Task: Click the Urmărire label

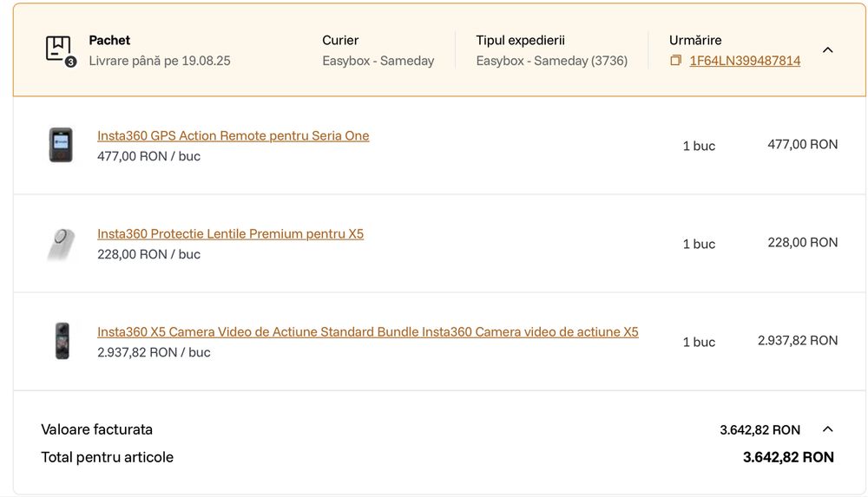Action: pyautogui.click(x=695, y=41)
